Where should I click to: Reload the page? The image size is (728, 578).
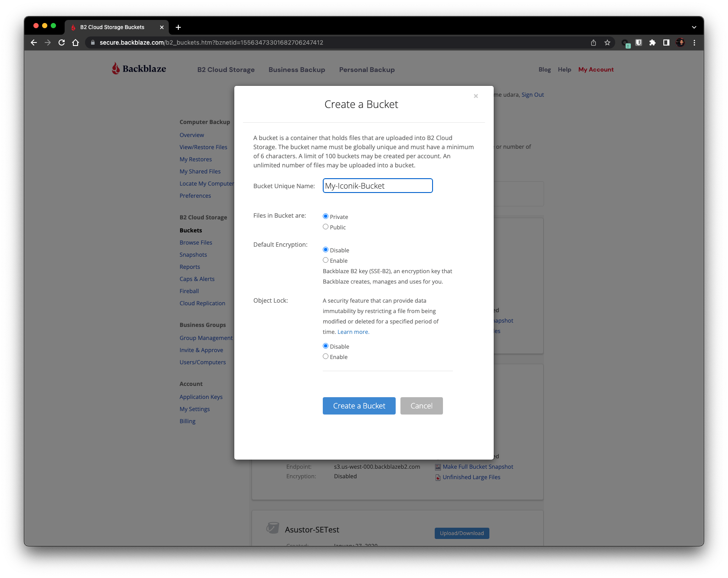tap(61, 42)
